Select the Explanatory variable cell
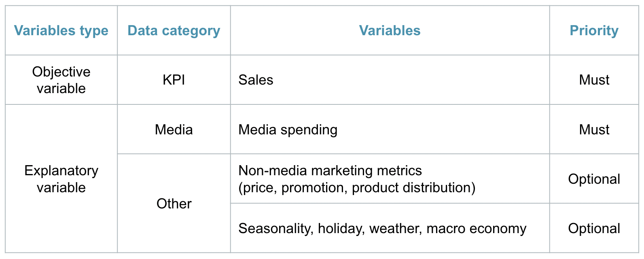Image resolution: width=644 pixels, height=259 pixels. [x=61, y=179]
